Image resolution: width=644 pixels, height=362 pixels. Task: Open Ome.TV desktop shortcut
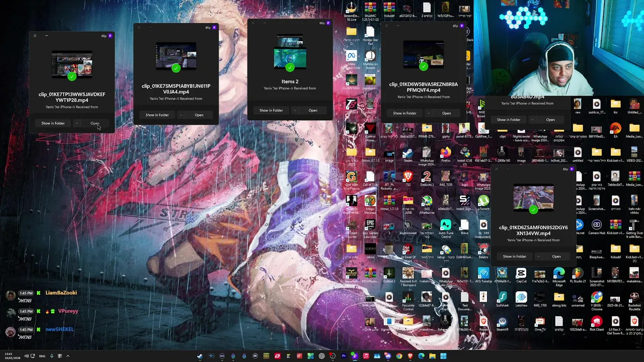pos(540,323)
